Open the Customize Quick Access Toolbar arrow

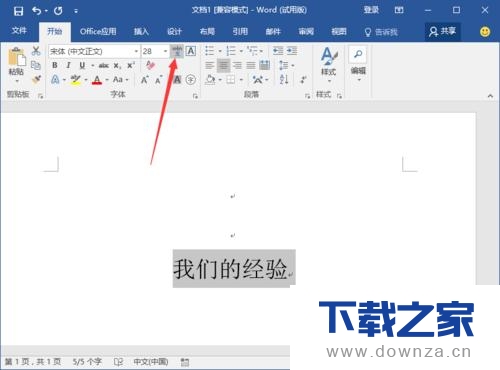(76, 11)
